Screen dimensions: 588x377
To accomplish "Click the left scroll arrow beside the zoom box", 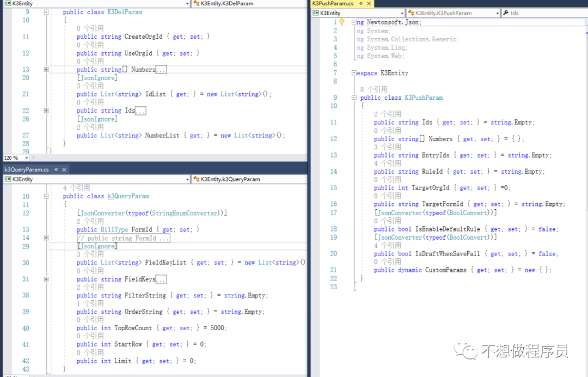I will click(x=33, y=158).
